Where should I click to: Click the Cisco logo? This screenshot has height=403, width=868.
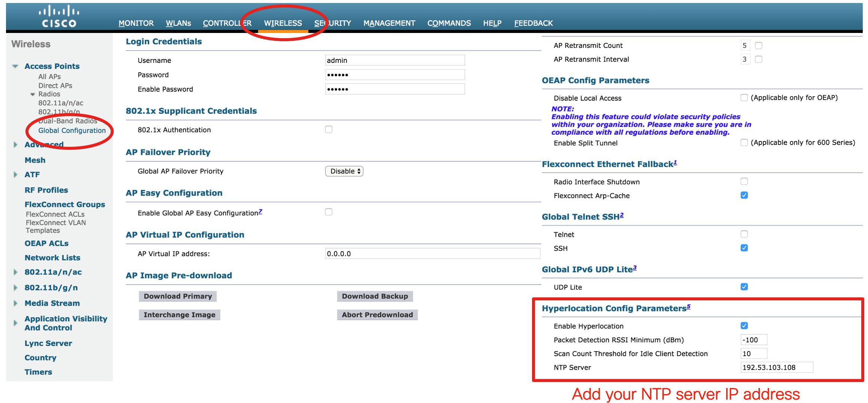pos(59,16)
